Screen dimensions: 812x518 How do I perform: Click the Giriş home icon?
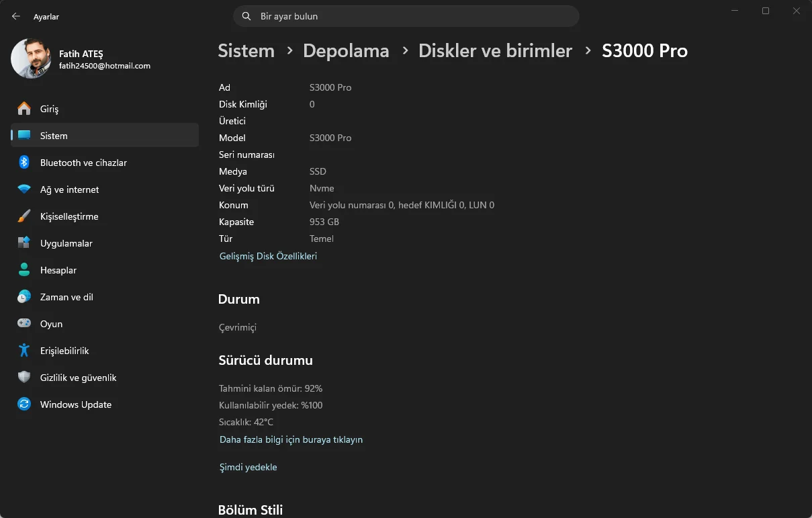click(x=24, y=109)
